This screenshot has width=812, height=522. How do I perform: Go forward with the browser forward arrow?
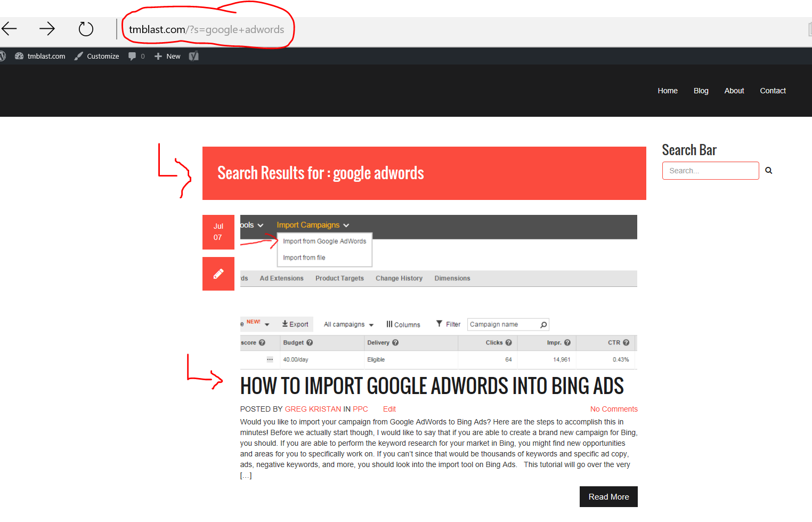[47, 29]
